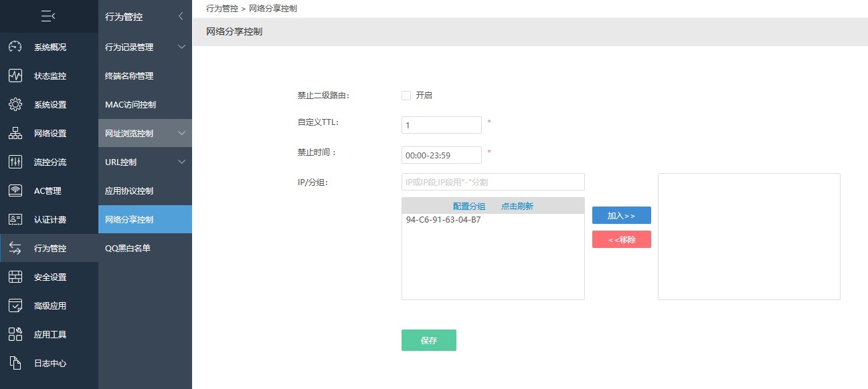Expand 网址浏览控制 submenu chevron
This screenshot has height=389, width=868.
click(181, 133)
